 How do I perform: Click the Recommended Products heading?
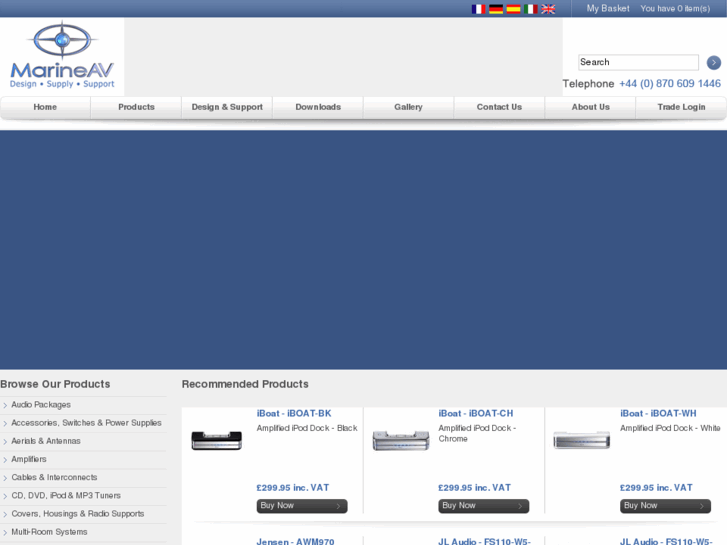[x=245, y=384]
